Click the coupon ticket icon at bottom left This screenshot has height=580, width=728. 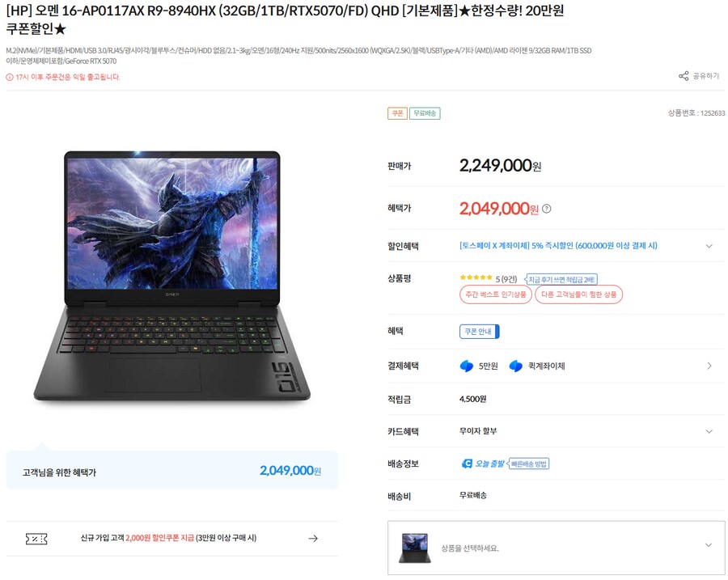[x=36, y=539]
